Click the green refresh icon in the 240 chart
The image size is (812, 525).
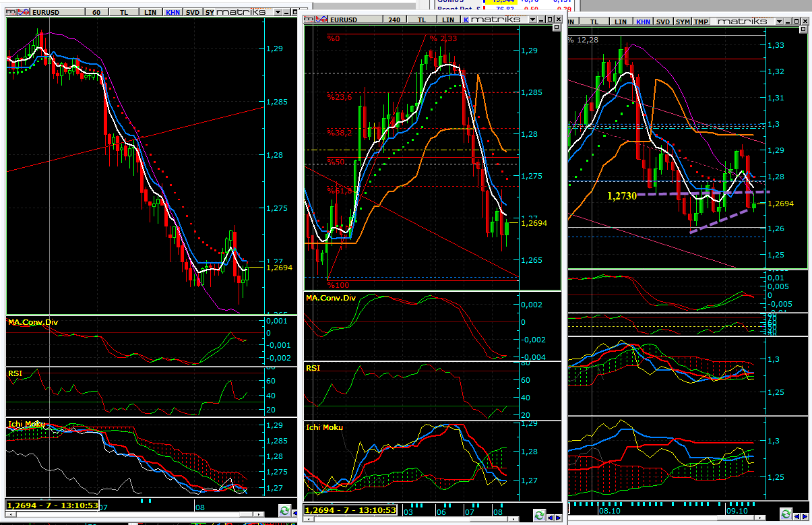click(x=539, y=516)
